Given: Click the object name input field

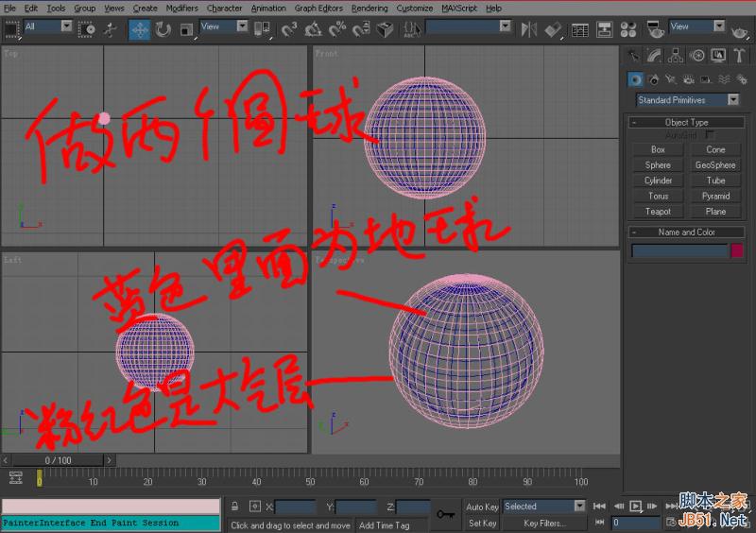Looking at the screenshot, I should point(679,250).
